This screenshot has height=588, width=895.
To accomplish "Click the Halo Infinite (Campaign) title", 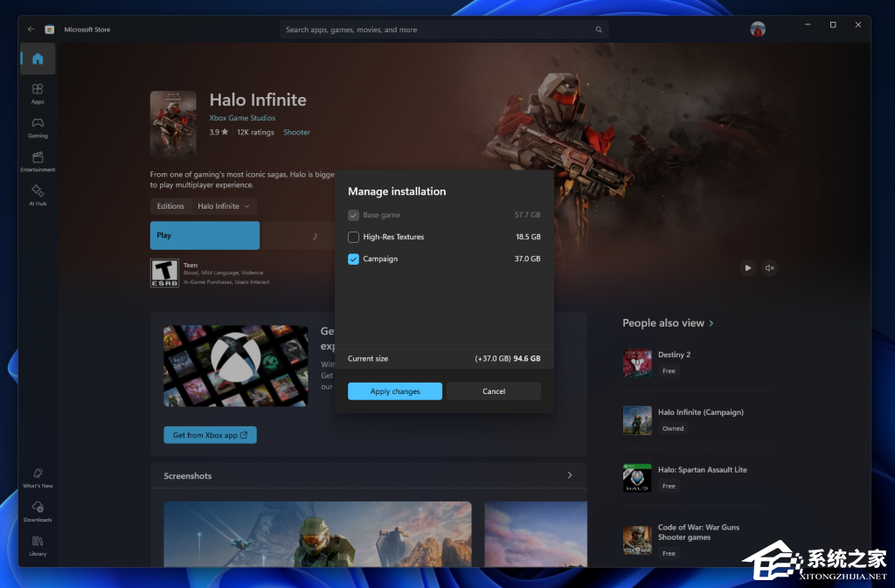I will click(x=700, y=412).
